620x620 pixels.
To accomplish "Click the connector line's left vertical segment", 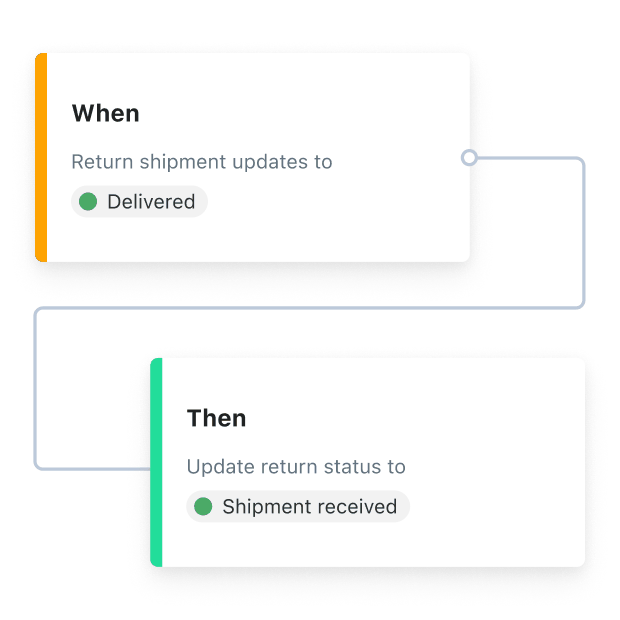I will (x=36, y=388).
